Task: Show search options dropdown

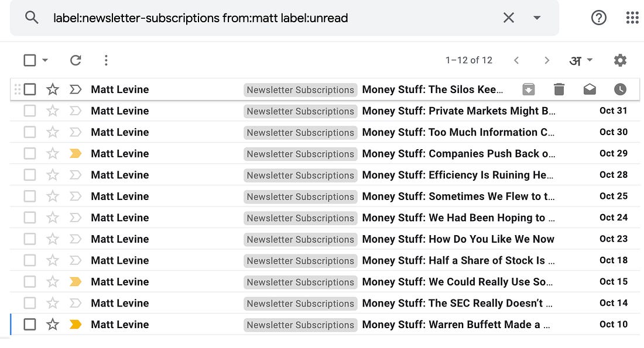Action: [536, 18]
